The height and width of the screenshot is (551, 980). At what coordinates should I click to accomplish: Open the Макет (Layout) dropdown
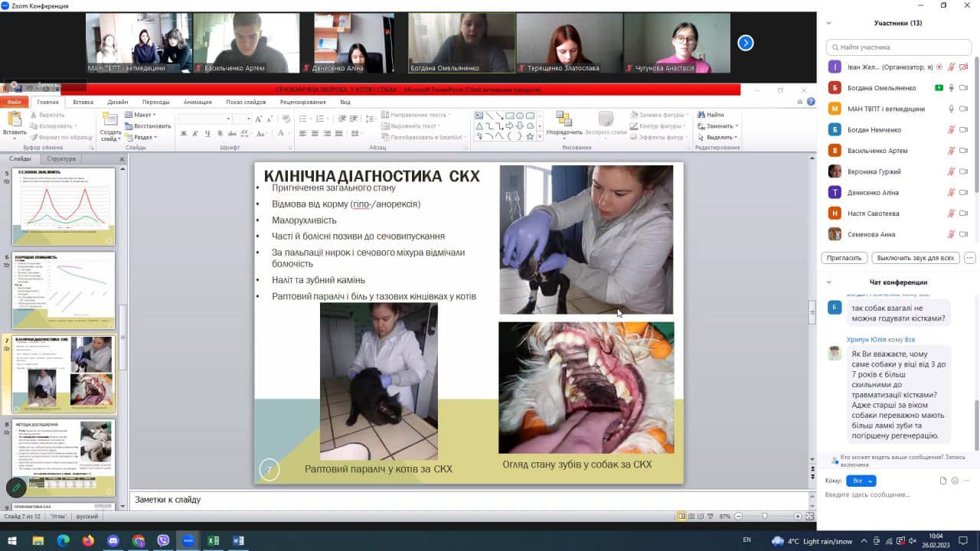[x=141, y=115]
